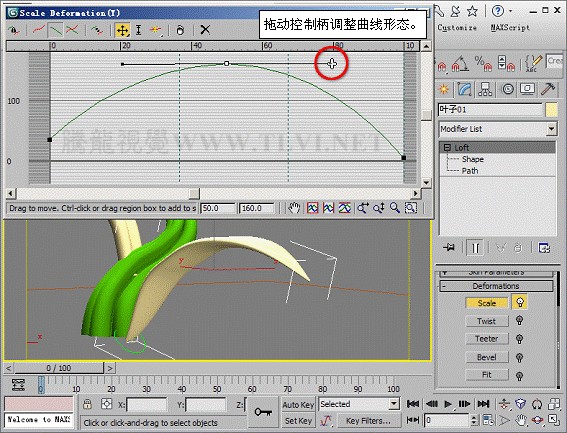The width and height of the screenshot is (567, 433).
Task: Click the Insert Corner Point tool
Action: (x=156, y=30)
